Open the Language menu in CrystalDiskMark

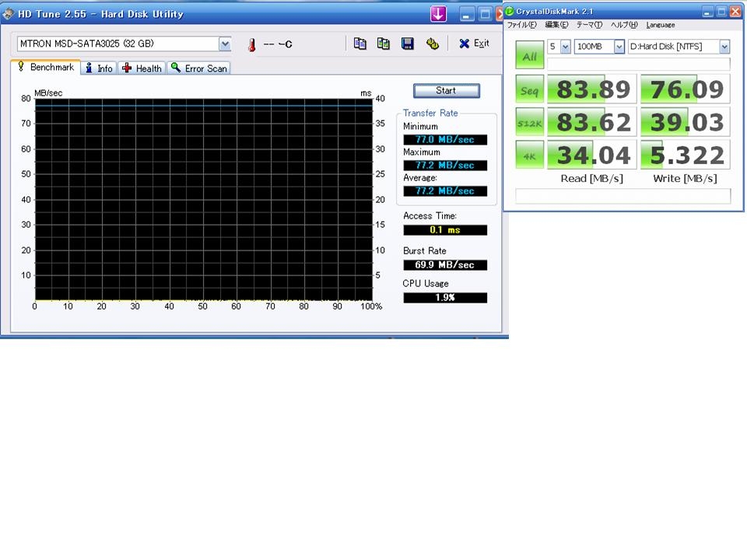[661, 25]
